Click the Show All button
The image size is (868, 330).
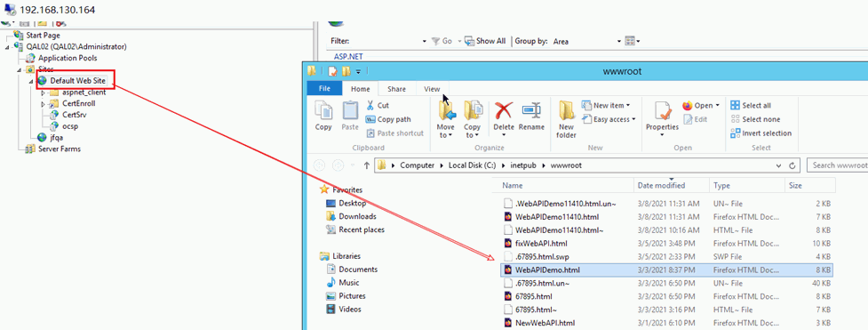485,41
